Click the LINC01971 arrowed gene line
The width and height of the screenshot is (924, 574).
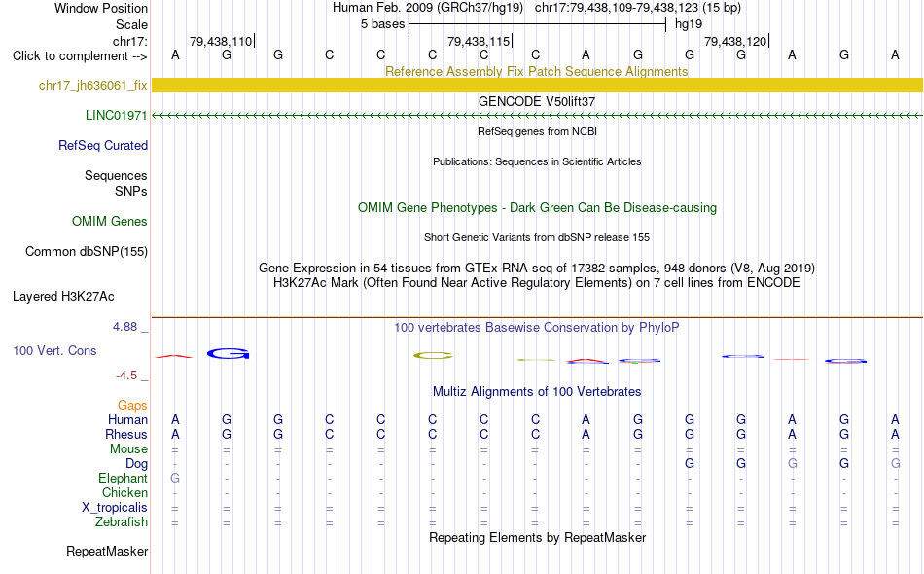click(537, 116)
